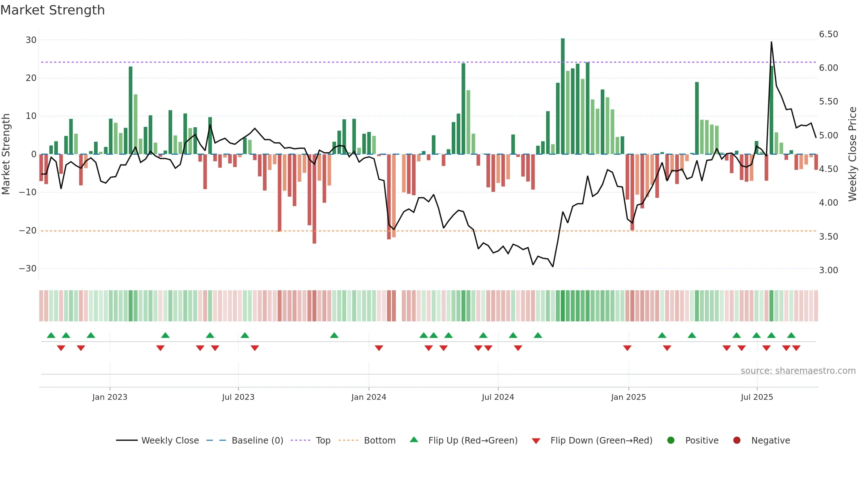Click the orange dotted Bottom legend icon
Image resolution: width=868 pixels, height=488 pixels.
click(x=348, y=440)
